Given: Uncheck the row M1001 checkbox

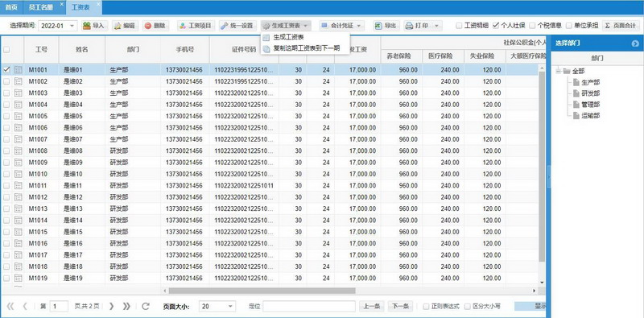Looking at the screenshot, I should (x=6, y=70).
